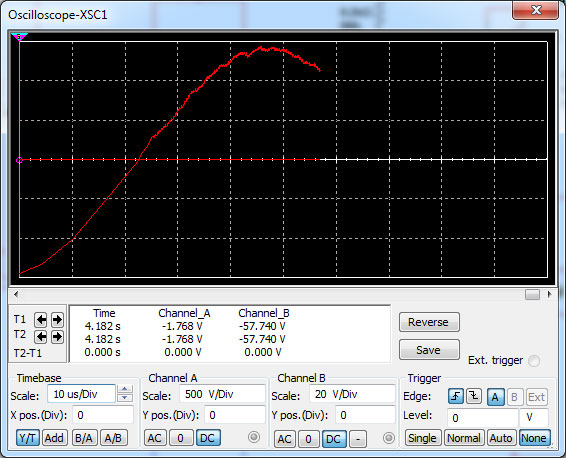Move T2 cursor left with arrow

pos(41,337)
